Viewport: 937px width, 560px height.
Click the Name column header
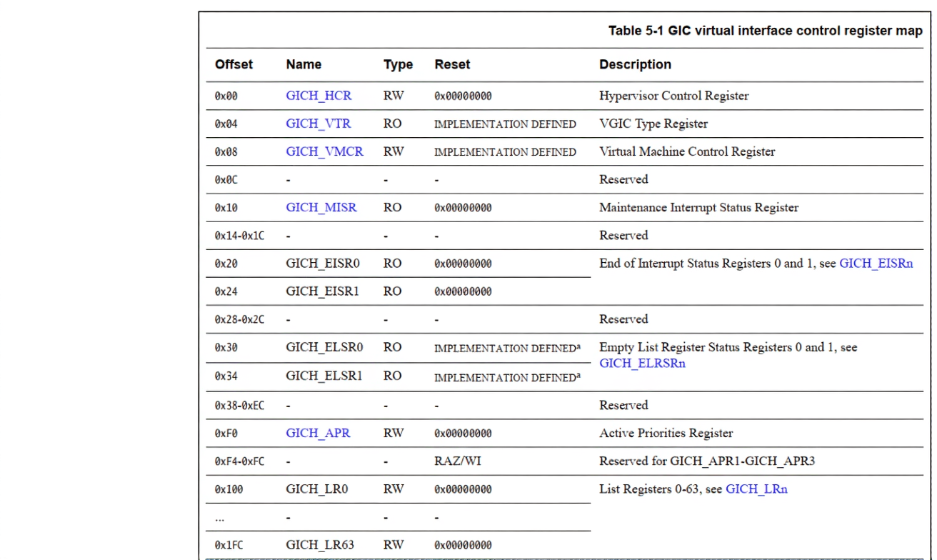pyautogui.click(x=304, y=64)
